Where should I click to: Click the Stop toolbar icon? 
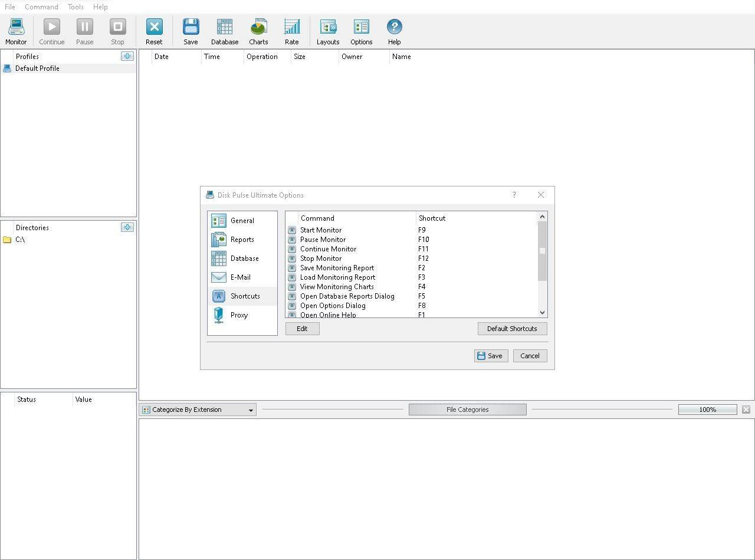117,31
